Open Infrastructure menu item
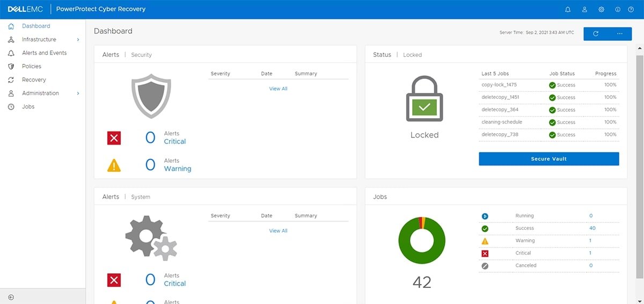This screenshot has width=644, height=304. click(x=39, y=39)
